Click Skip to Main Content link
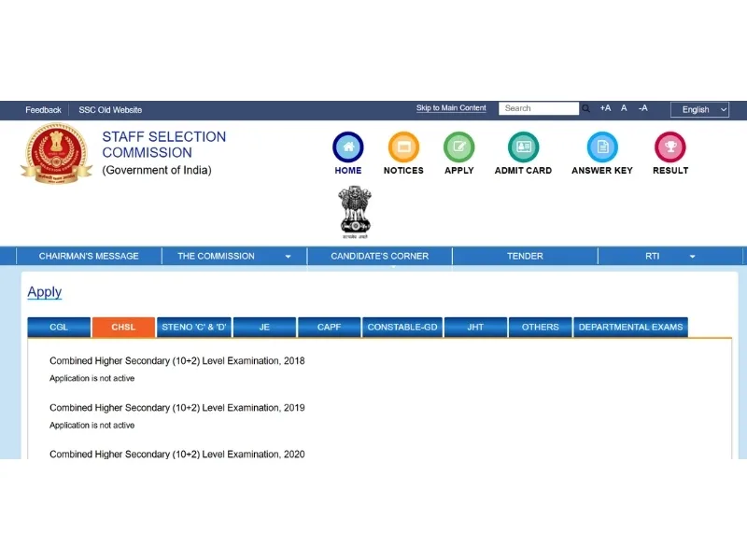 point(451,108)
